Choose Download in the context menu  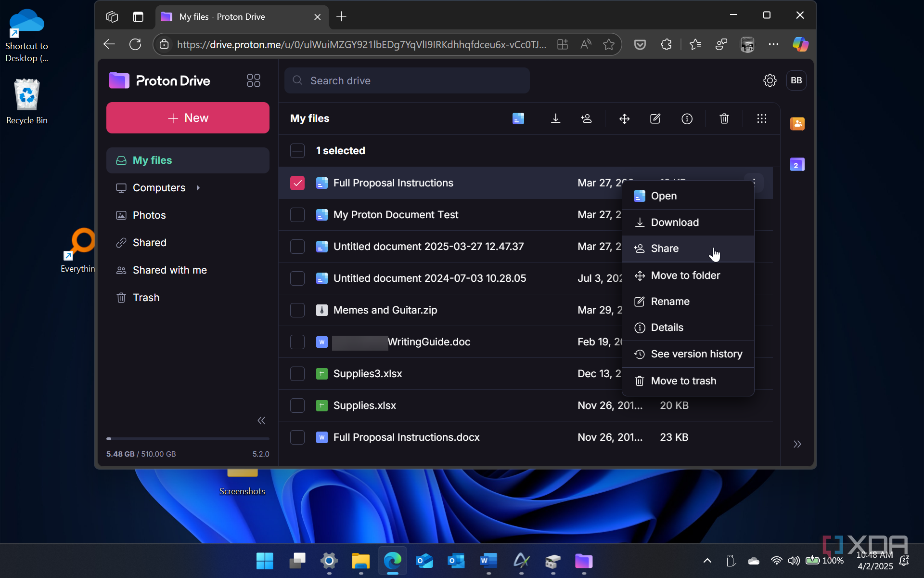pos(688,223)
